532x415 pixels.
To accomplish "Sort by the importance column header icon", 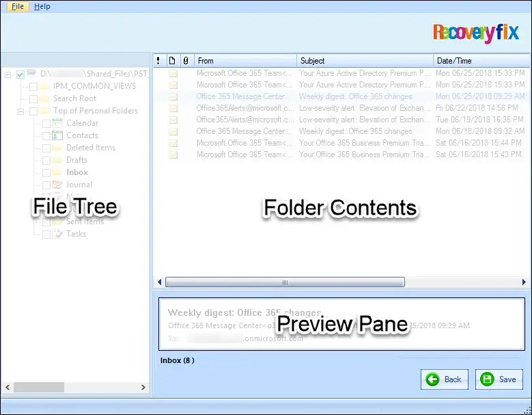I will click(x=158, y=61).
